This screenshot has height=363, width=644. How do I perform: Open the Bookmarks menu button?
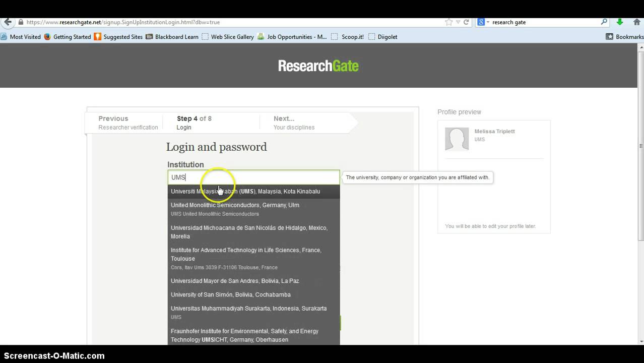click(x=625, y=37)
